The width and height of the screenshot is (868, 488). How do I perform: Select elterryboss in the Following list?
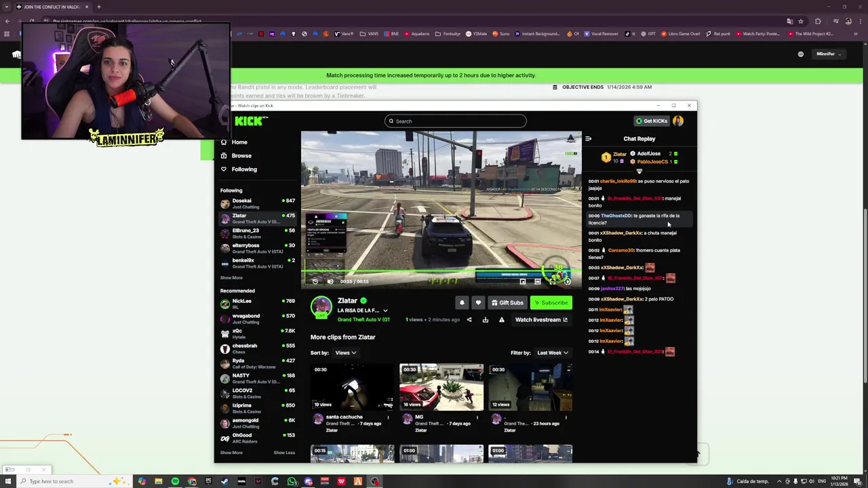tap(258, 248)
